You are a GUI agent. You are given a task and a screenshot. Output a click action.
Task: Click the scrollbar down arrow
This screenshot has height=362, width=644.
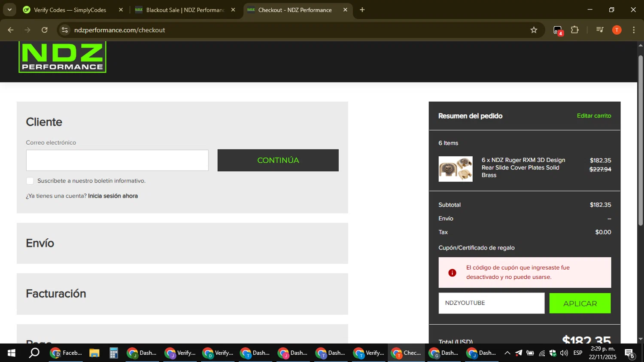[641, 339]
